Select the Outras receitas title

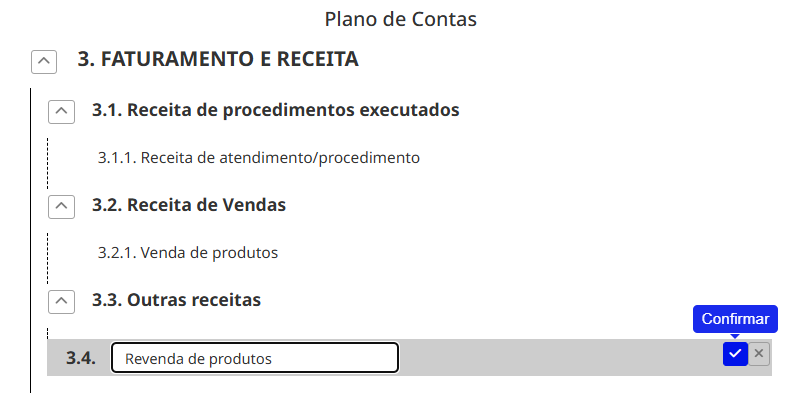(x=194, y=300)
